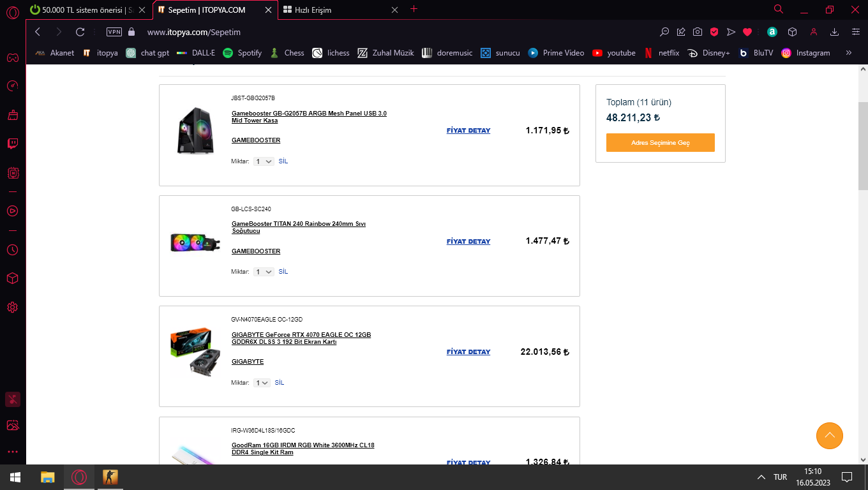868x490 pixels.
Task: Click the RTX 4070 graphics card thumbnail
Action: point(195,352)
